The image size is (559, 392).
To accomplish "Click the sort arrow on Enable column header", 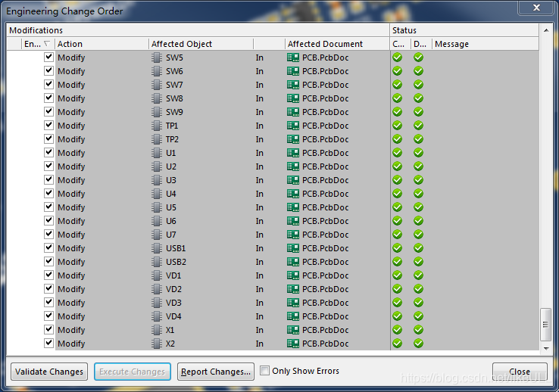I will point(46,43).
